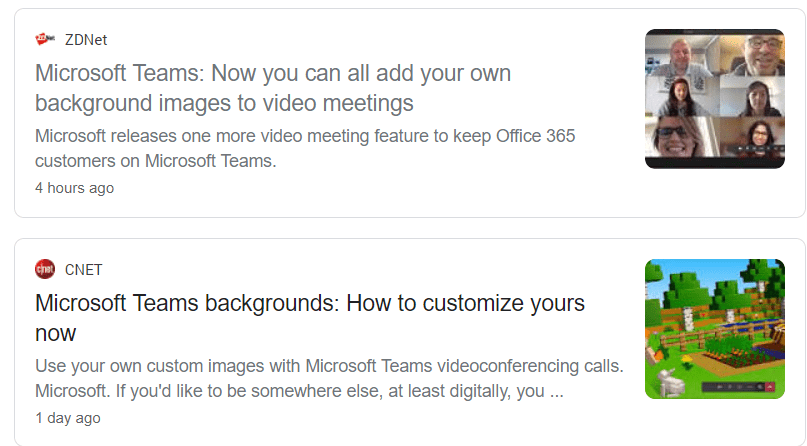Click the '1 day ago' timestamp
Image resolution: width=807 pixels, height=446 pixels.
click(67, 418)
